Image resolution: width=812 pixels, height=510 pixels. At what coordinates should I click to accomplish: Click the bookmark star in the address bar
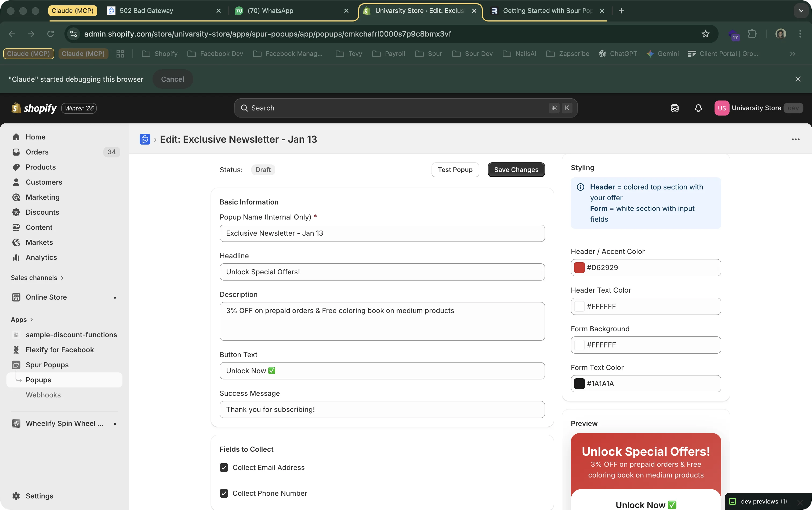705,34
